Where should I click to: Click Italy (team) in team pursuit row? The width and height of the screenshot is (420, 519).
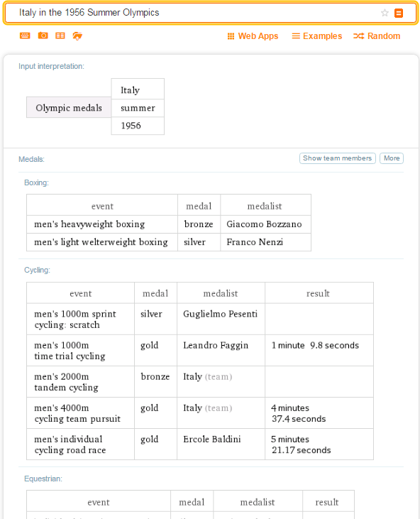208,408
